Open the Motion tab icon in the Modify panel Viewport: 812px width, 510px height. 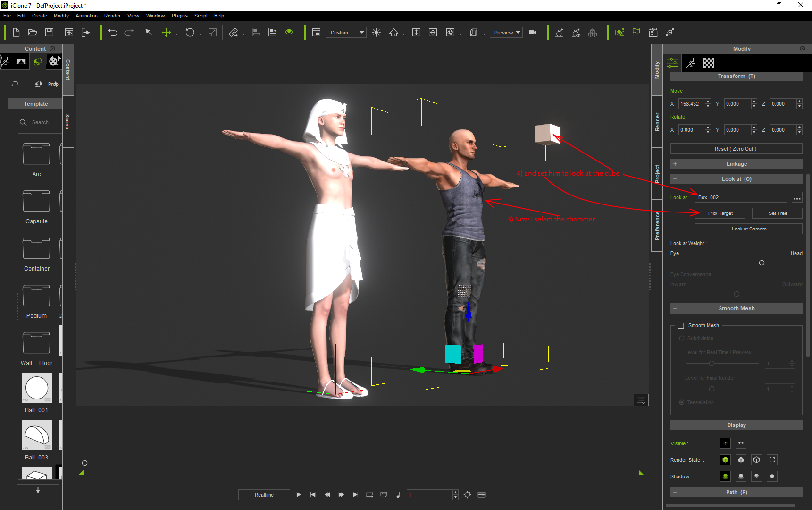[691, 63]
